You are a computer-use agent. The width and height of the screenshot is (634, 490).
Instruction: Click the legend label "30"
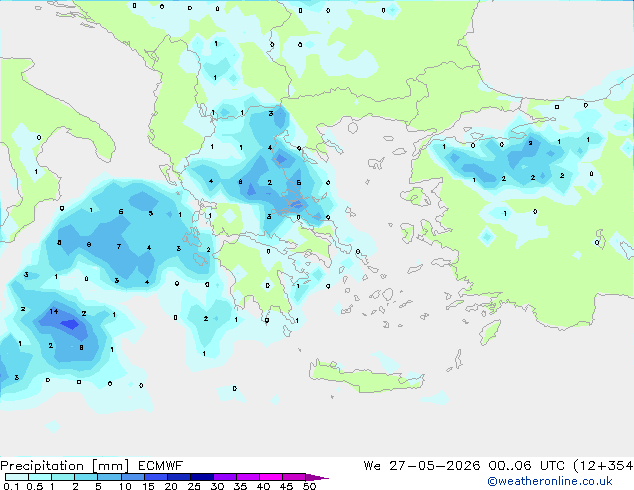[218, 486]
